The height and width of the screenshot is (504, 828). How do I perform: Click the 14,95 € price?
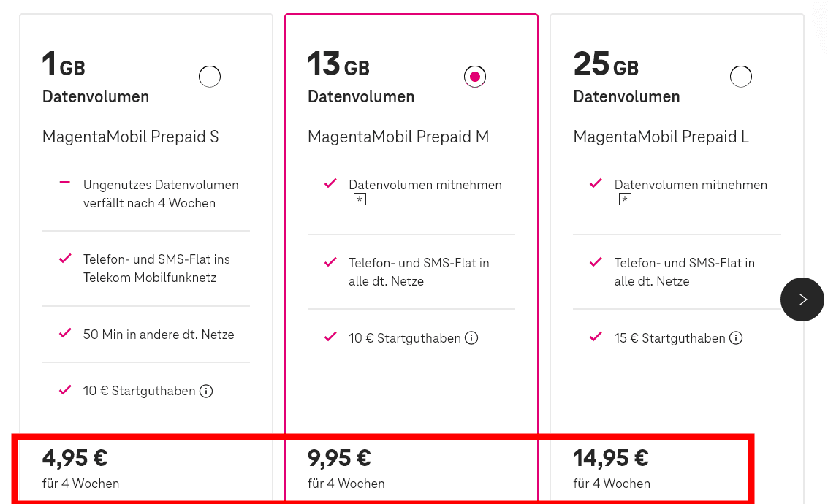pyautogui.click(x=611, y=458)
